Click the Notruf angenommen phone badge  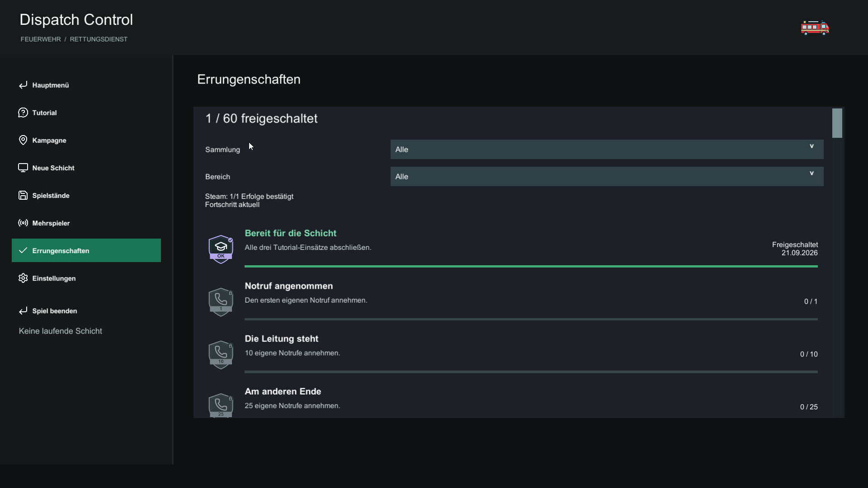click(221, 302)
